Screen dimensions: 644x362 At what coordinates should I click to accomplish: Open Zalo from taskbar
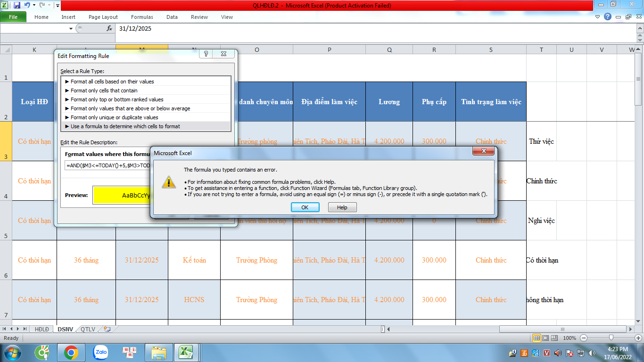click(101, 352)
